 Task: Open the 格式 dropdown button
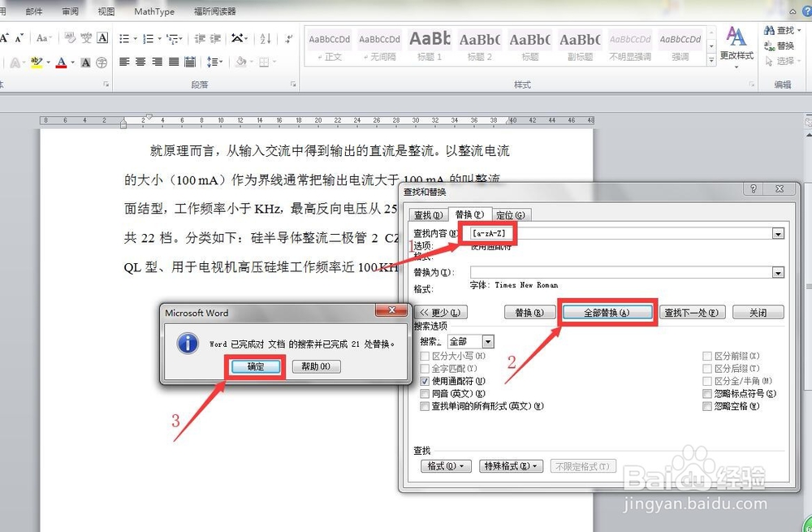click(446, 466)
